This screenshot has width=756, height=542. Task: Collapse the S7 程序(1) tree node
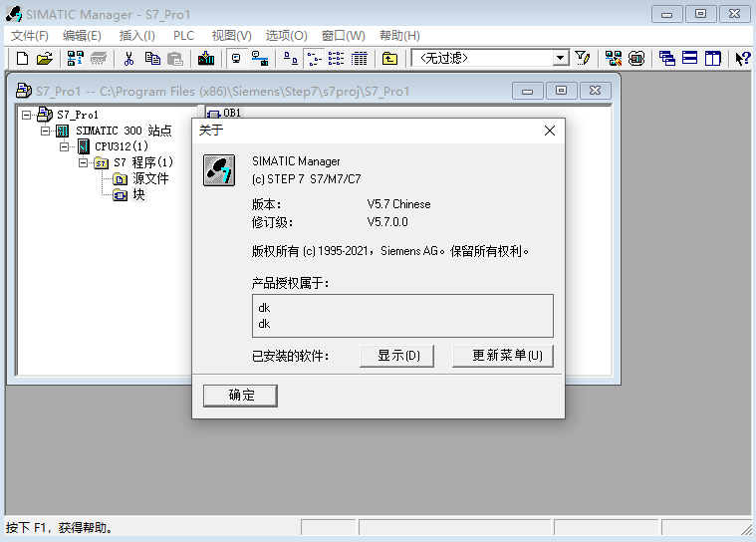click(x=83, y=162)
